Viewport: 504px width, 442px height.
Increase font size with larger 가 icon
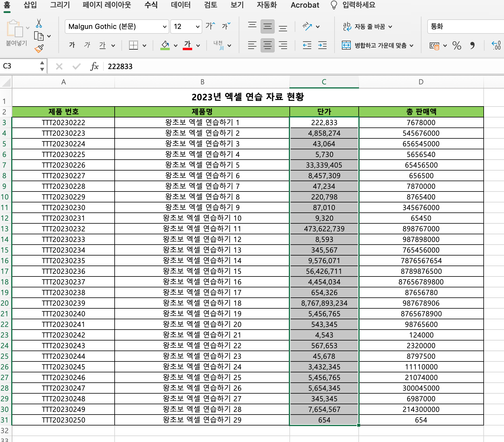point(210,26)
